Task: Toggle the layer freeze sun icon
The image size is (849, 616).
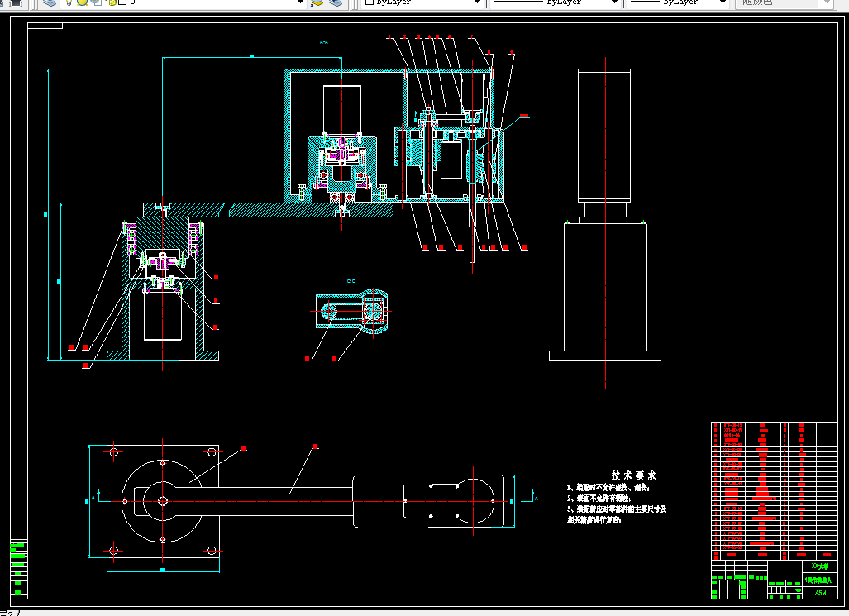Action: pos(83,2)
